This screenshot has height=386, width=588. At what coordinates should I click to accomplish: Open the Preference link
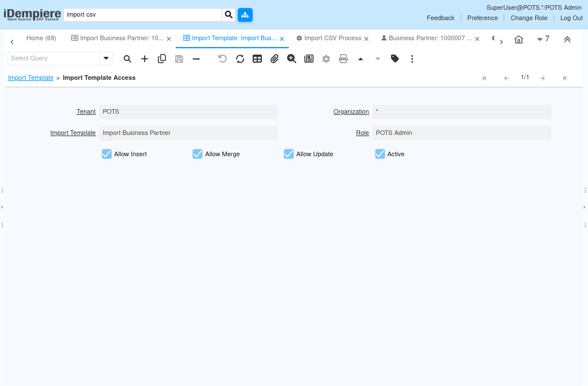pyautogui.click(x=482, y=18)
